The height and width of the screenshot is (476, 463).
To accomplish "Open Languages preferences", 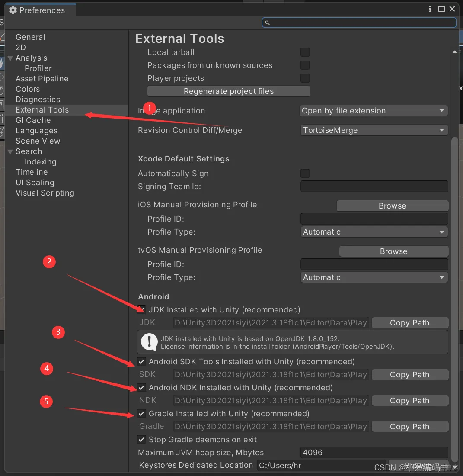I will pyautogui.click(x=36, y=131).
